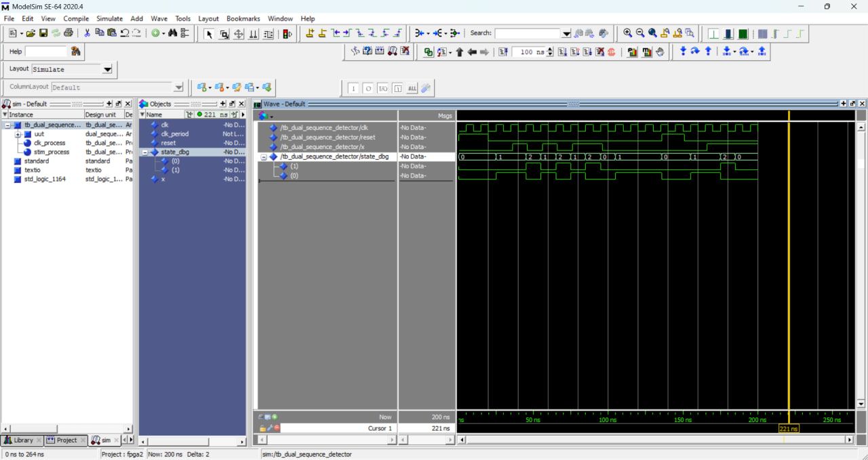Viewport: 868px width, 460px height.
Task: Click the run length stepper arrows
Action: point(550,51)
